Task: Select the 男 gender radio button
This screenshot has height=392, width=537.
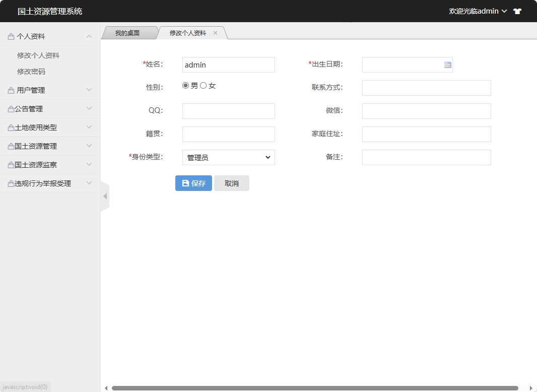Action: coord(186,86)
